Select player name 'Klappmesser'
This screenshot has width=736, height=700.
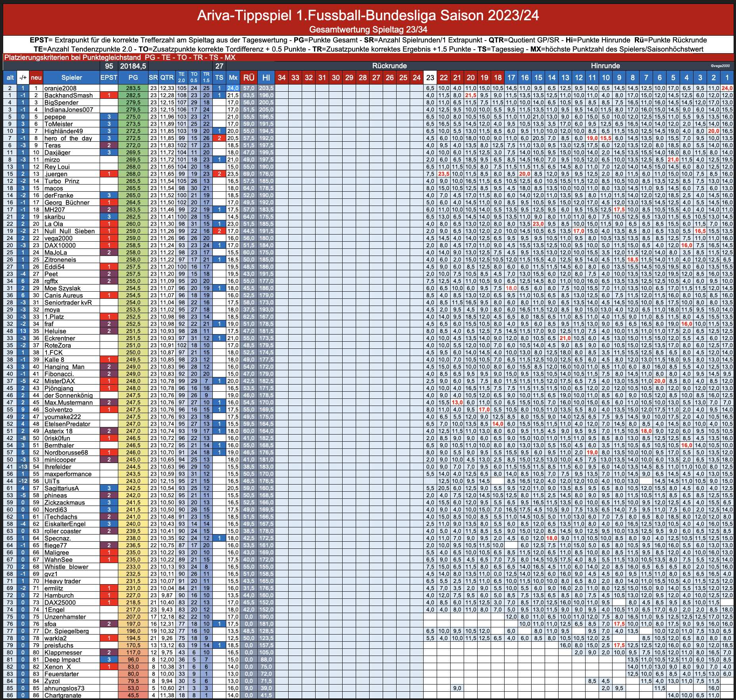point(63,652)
